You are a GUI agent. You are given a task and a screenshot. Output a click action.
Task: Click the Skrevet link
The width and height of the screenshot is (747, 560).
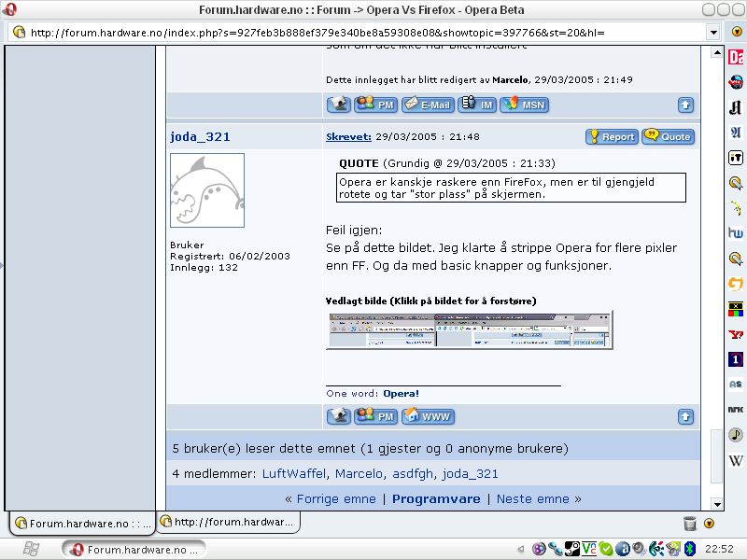(348, 136)
